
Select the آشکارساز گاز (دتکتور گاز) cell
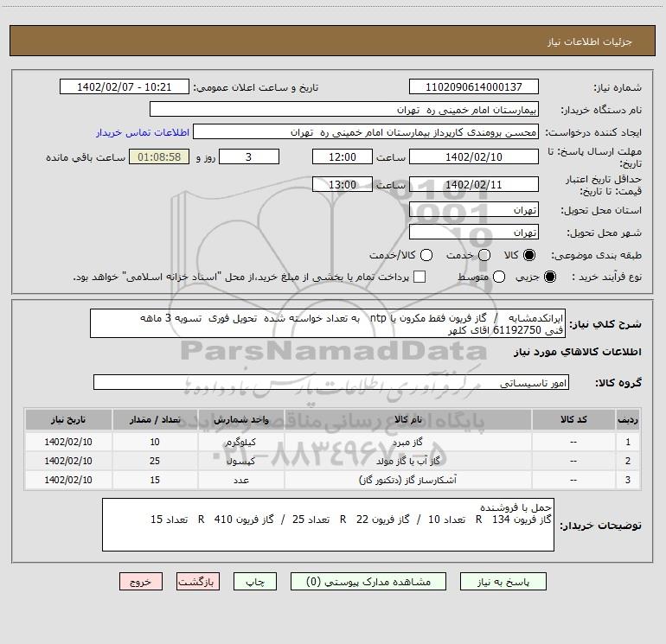point(407,480)
